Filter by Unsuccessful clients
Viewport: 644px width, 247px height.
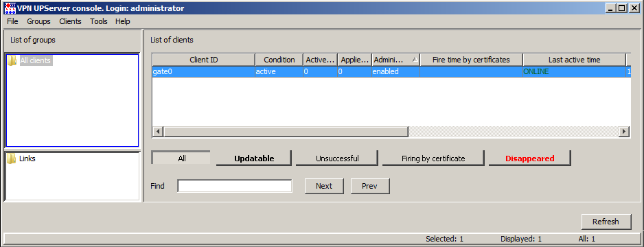[x=337, y=158]
